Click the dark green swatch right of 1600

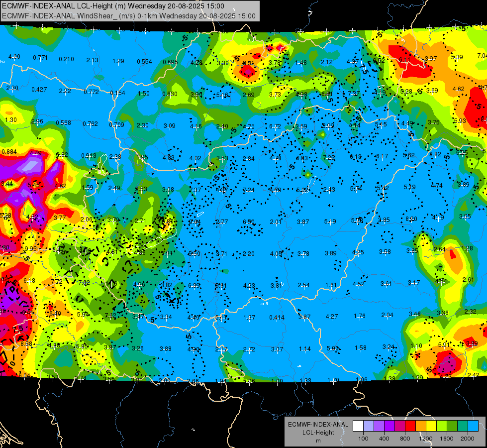tap(452, 426)
